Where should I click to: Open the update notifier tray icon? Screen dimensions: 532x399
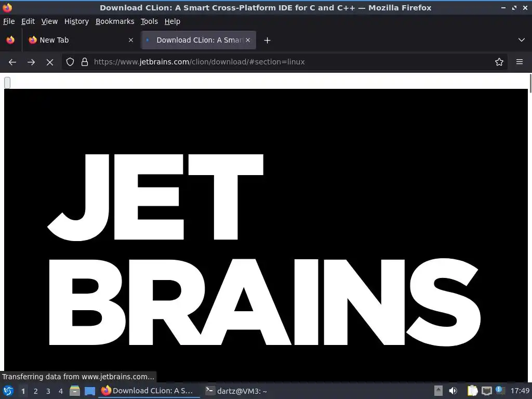click(499, 390)
